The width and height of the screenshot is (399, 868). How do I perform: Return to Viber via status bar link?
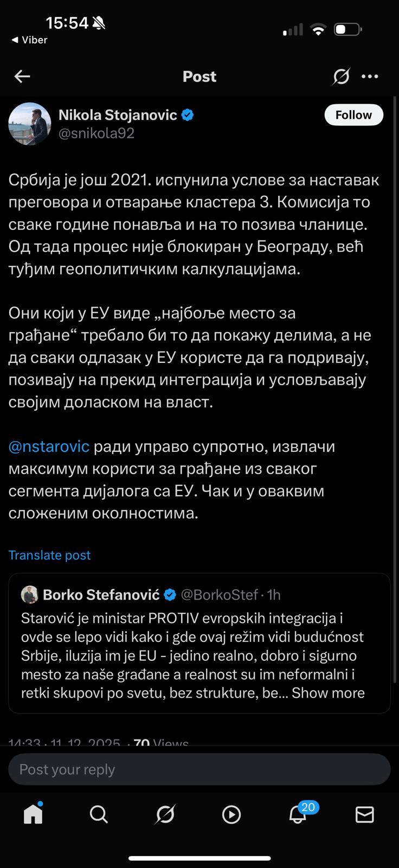point(29,40)
